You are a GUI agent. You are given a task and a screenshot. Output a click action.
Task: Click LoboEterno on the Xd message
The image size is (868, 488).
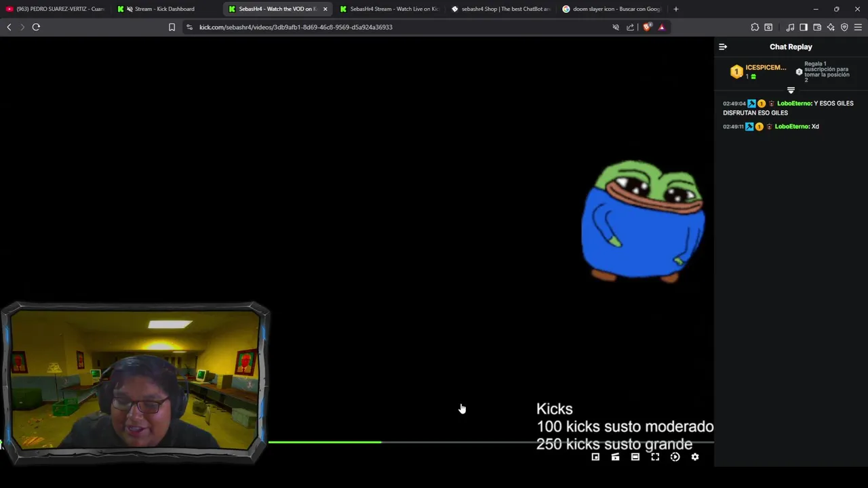[792, 127]
